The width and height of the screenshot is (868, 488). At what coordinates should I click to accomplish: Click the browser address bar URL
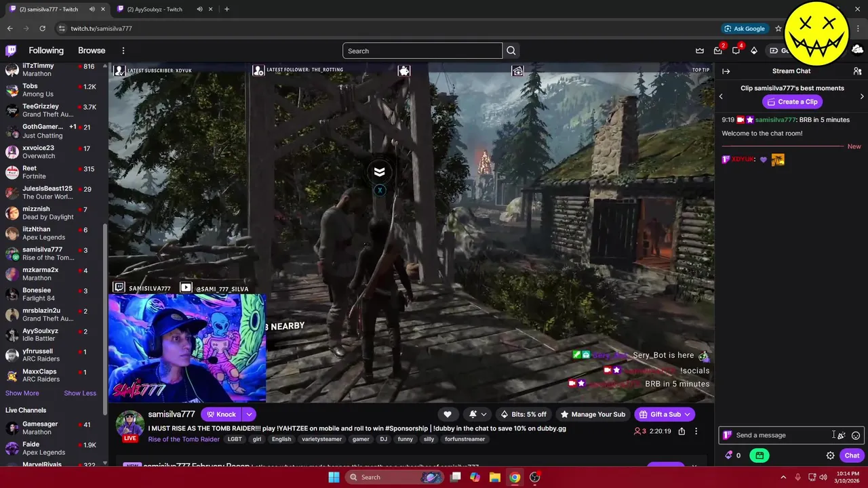point(102,28)
